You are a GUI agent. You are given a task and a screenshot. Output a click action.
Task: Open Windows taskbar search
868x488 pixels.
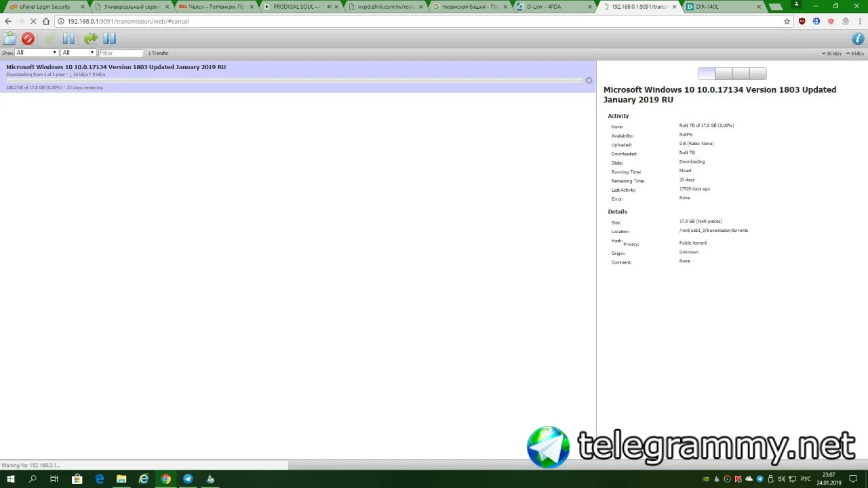coord(33,479)
